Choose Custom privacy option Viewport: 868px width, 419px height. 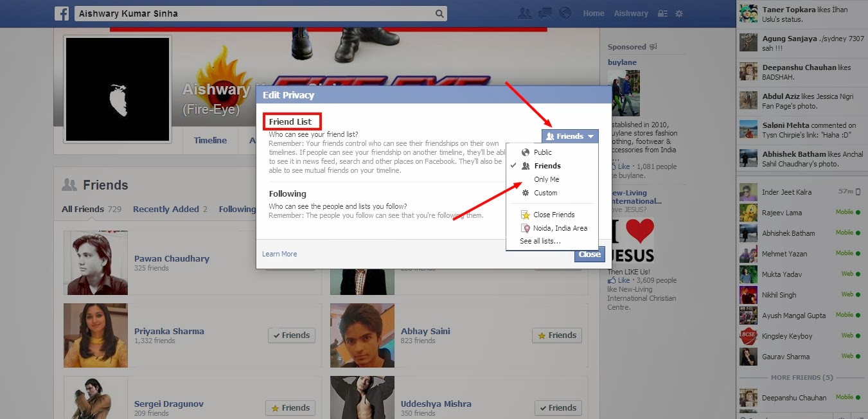(x=553, y=193)
